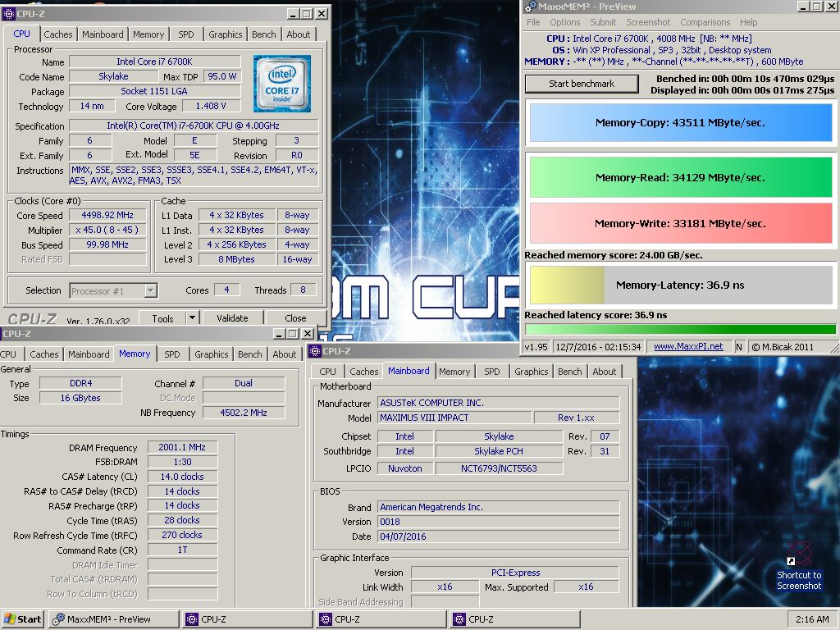Open Screenshot menu in MaxxMEM²
The height and width of the screenshot is (630, 840).
(x=648, y=22)
